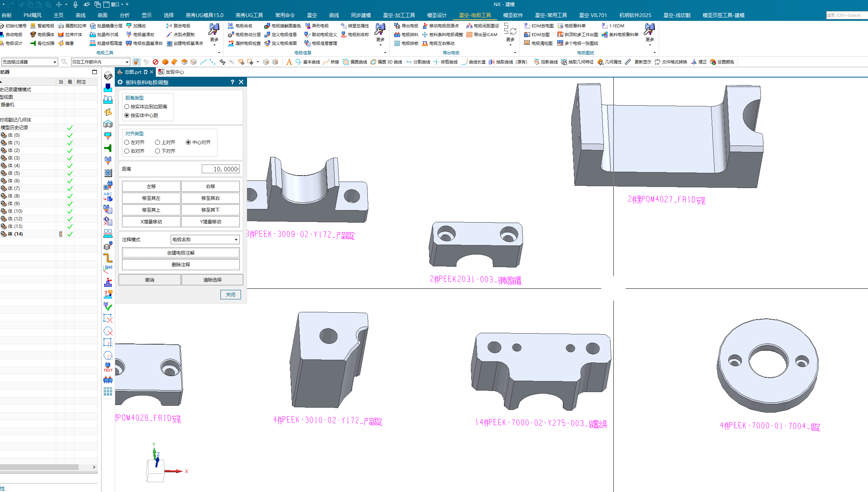
Task: Click the 删除注释 button
Action: tap(181, 265)
